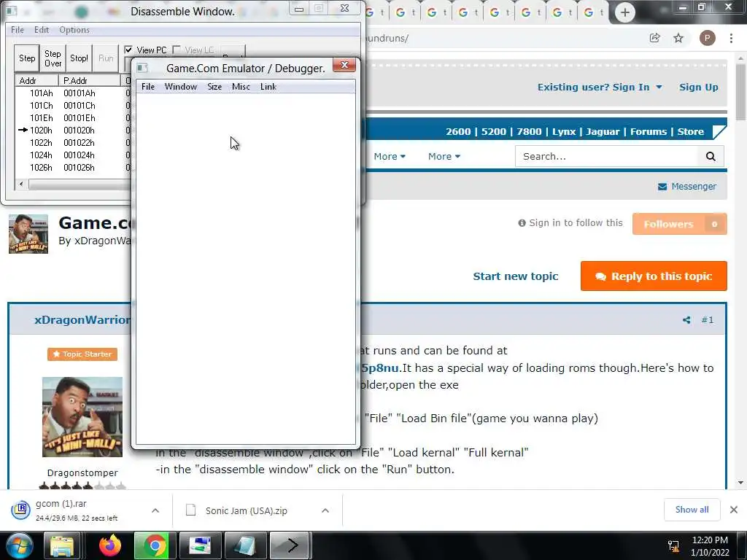
Task: Open Misc menu in Game.Com Emulator
Action: [x=241, y=87]
